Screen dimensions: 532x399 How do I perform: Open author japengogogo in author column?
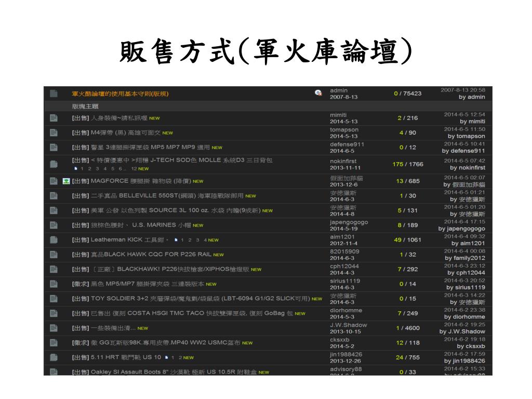(349, 222)
